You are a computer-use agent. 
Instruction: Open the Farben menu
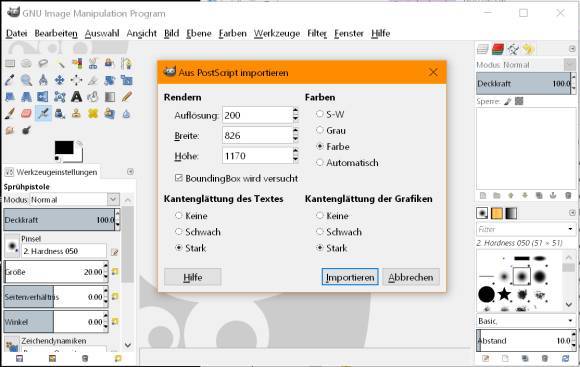pos(232,33)
